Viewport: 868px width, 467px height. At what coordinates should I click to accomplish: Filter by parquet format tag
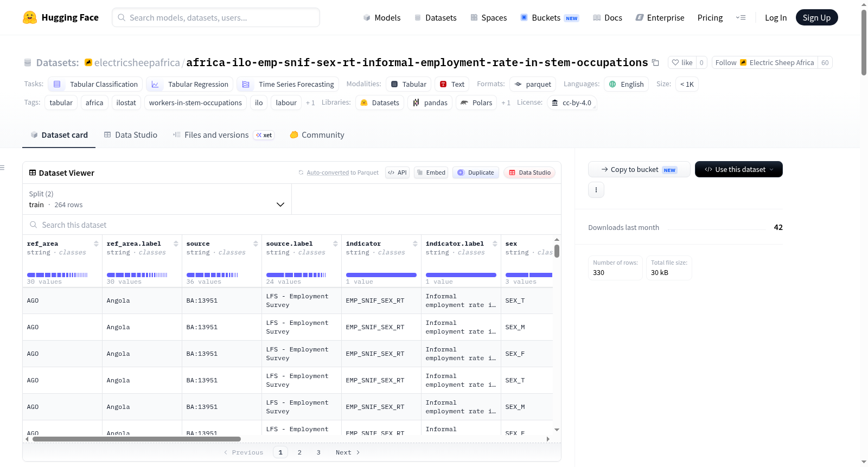coord(533,84)
